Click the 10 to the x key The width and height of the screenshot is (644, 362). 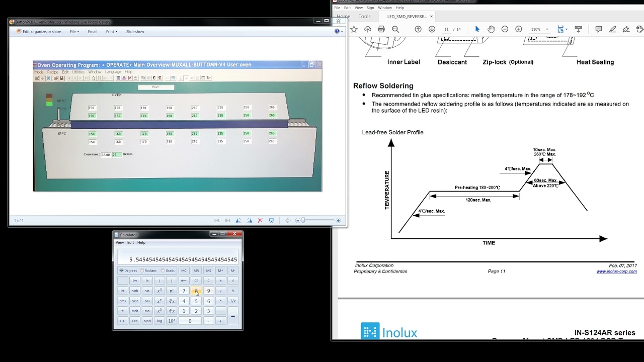coord(172,321)
